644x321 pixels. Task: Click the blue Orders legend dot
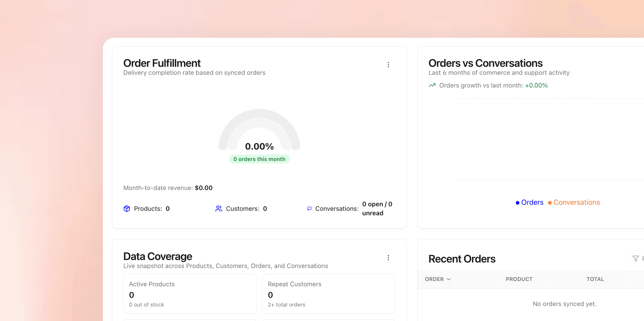point(518,203)
